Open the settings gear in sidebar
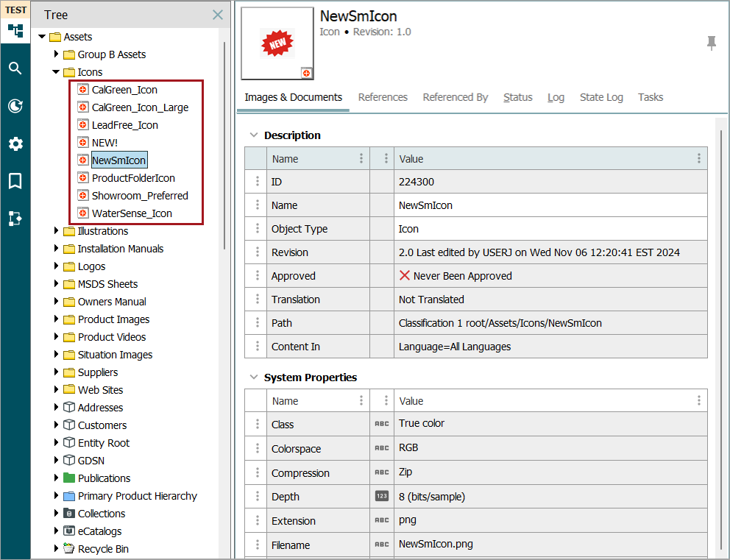 (x=15, y=143)
